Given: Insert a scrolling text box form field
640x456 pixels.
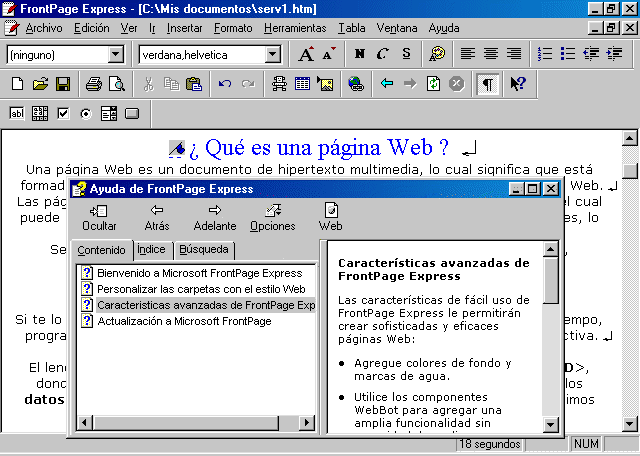Looking at the screenshot, I should 40,113.
